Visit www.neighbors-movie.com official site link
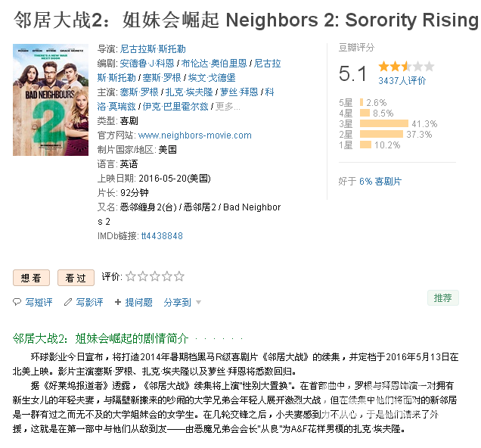This screenshot has width=481, height=448. pos(195,135)
